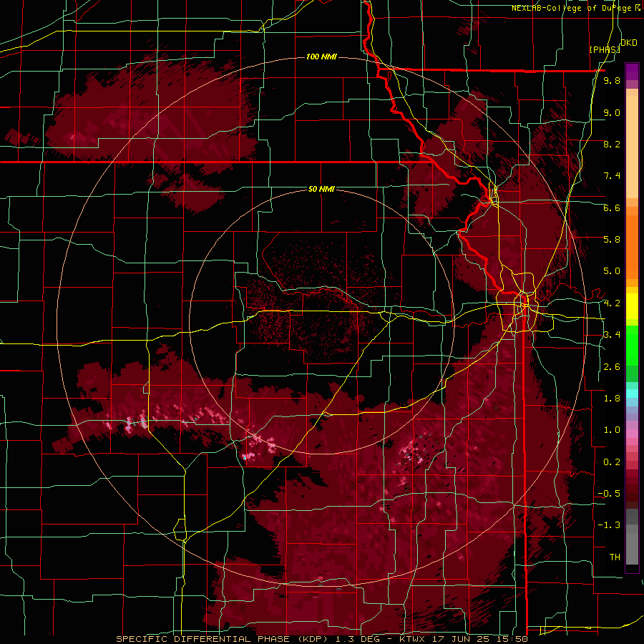Click the 1.8 value on the color scale
644x644 pixels.
612,399
